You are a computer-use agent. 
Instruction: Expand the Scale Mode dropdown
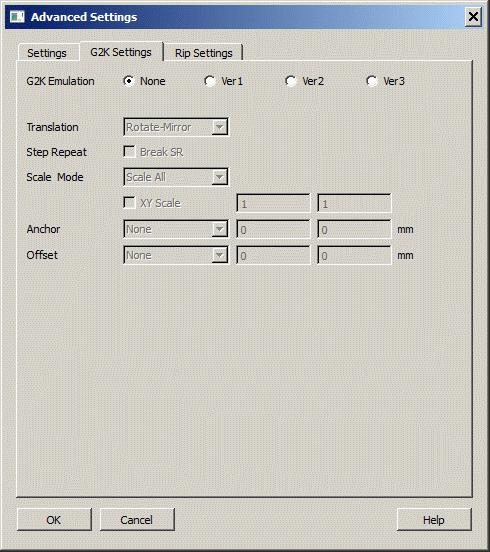[176, 177]
